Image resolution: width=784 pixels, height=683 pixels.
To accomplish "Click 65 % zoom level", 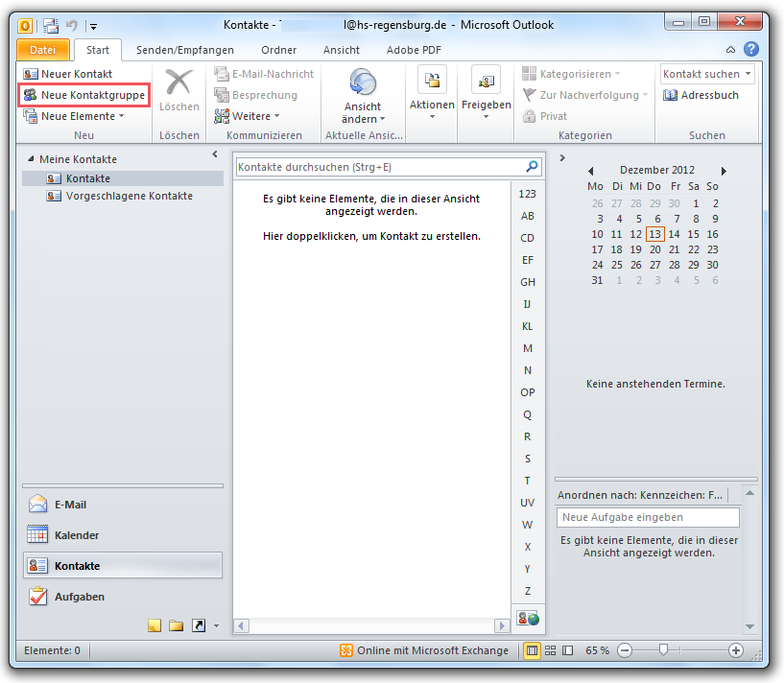I will click(x=598, y=650).
